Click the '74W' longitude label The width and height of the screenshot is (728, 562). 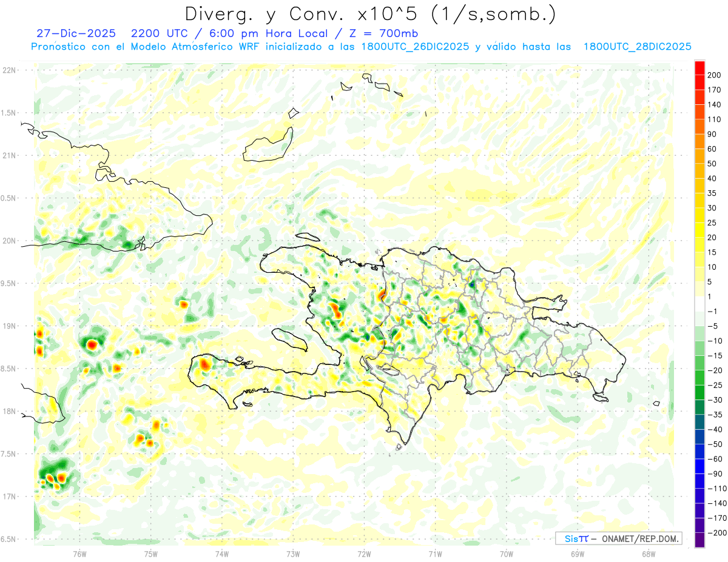pyautogui.click(x=221, y=554)
